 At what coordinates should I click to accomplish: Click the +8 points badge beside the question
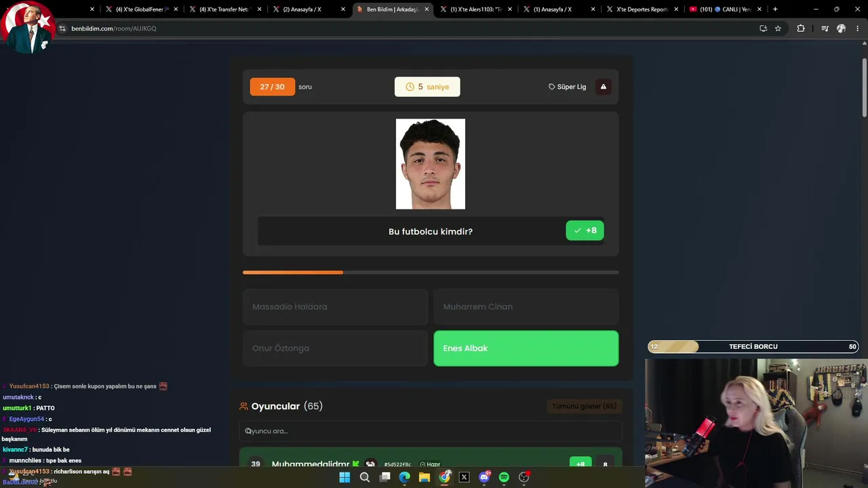click(x=585, y=230)
